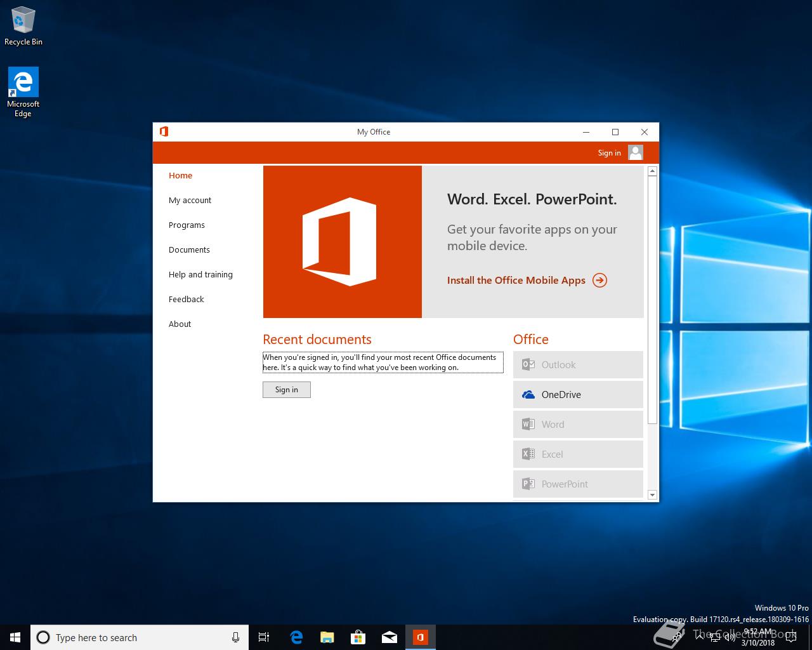The width and height of the screenshot is (812, 650).
Task: Click the Word app icon
Action: click(x=528, y=424)
